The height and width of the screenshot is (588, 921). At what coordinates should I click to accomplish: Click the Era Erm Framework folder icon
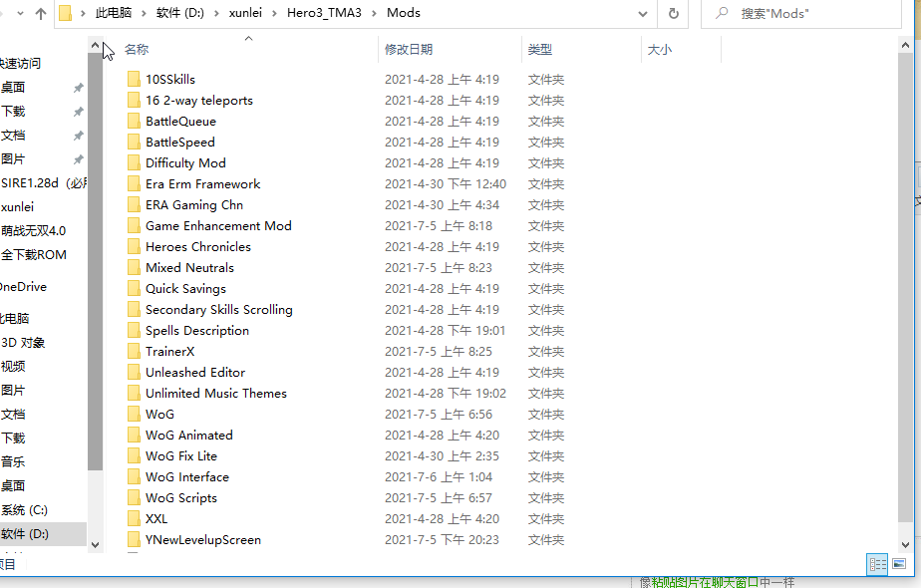click(134, 183)
